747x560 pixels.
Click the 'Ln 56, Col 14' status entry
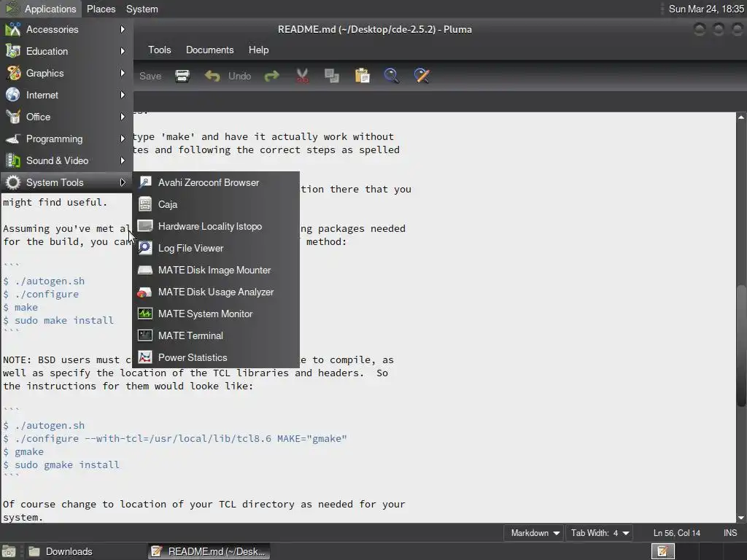[676, 533]
